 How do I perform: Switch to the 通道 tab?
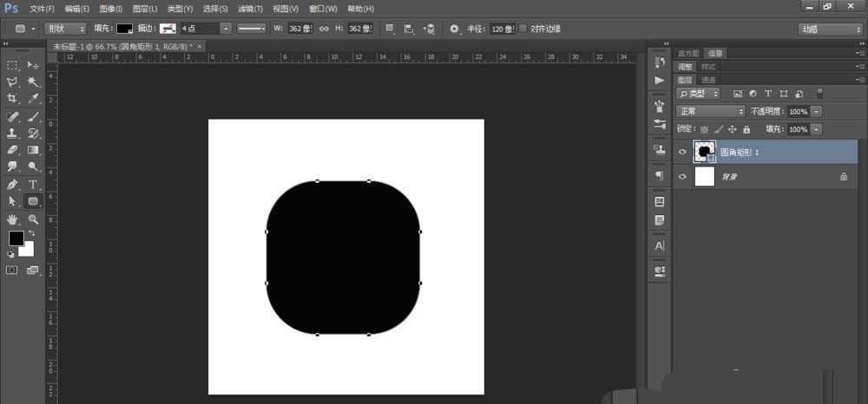709,80
